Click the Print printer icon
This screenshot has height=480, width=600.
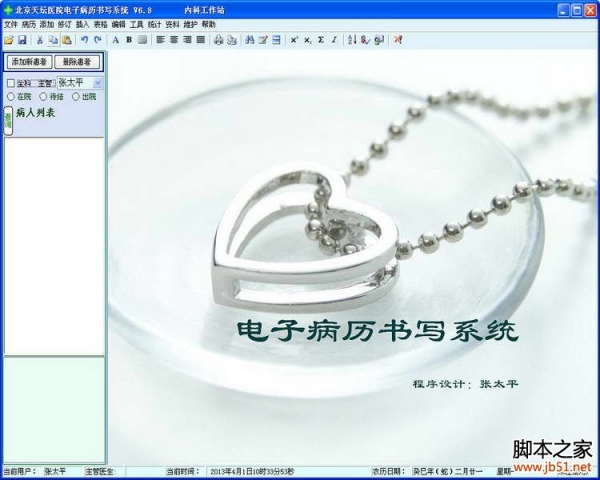(218, 40)
